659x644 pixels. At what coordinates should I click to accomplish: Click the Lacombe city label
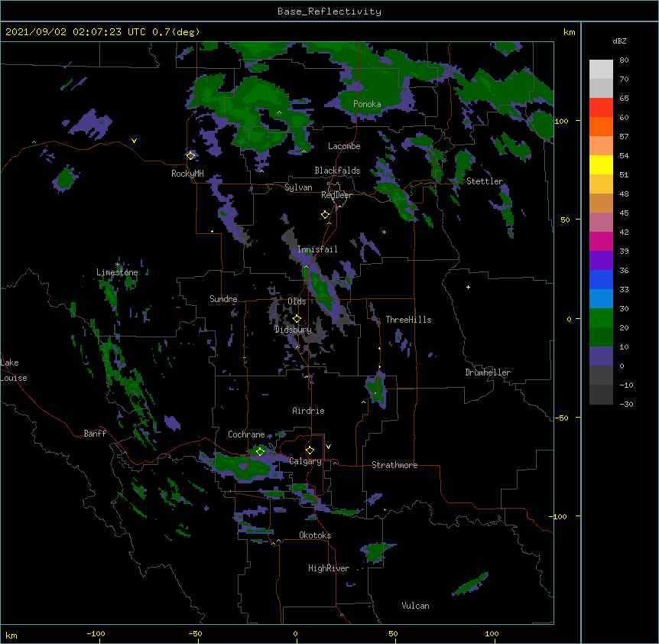(x=344, y=146)
